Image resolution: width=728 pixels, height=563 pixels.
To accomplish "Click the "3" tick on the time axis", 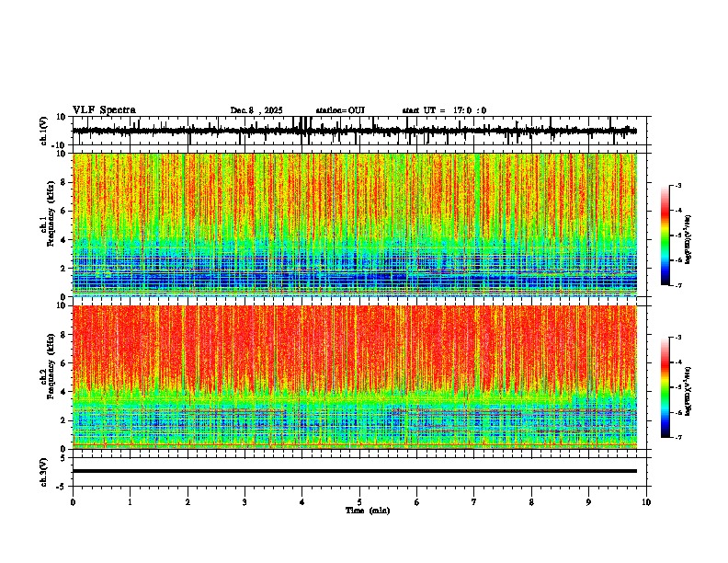I will [245, 502].
